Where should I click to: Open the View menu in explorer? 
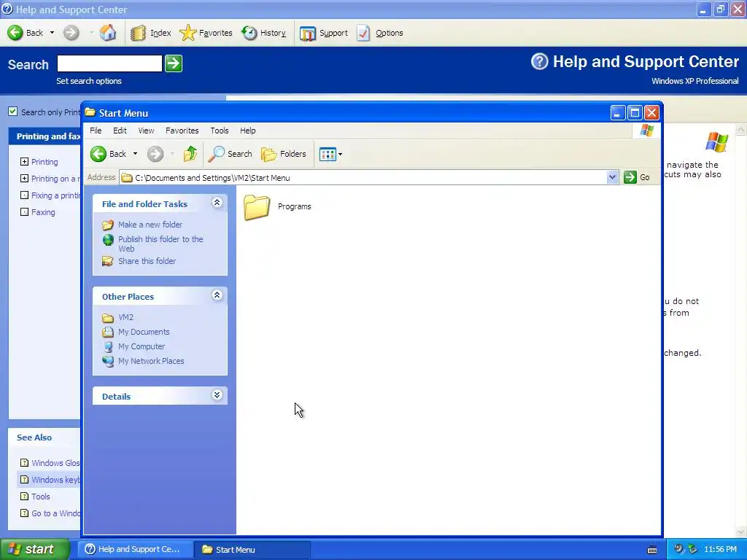146,131
